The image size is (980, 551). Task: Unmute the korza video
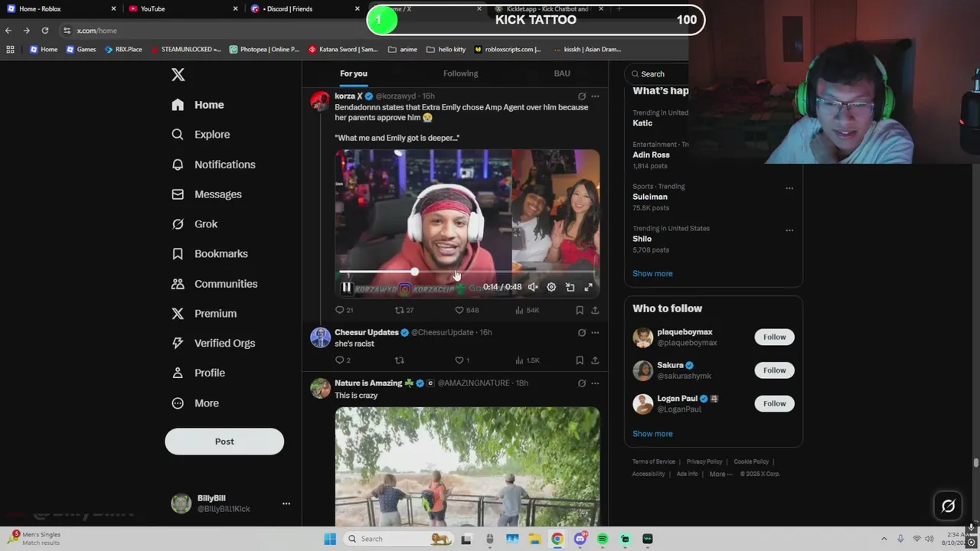[x=533, y=288]
